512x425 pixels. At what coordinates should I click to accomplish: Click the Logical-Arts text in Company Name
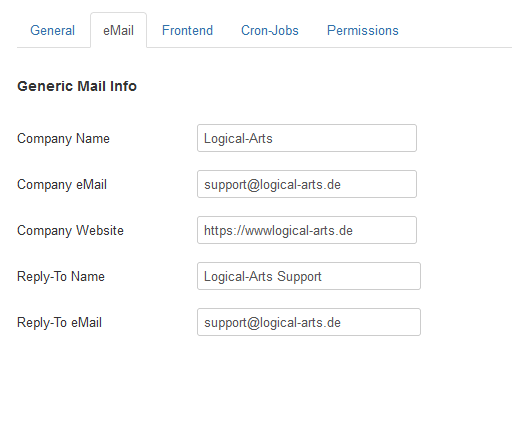238,138
